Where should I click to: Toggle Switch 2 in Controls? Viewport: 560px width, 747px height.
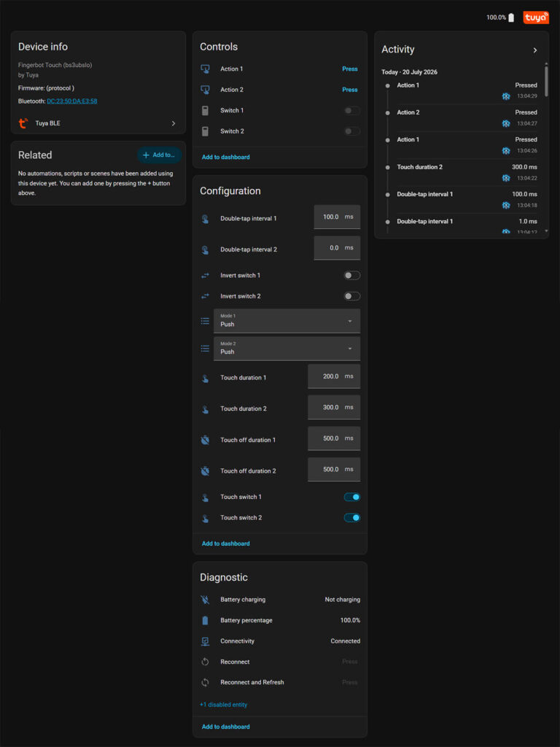pyautogui.click(x=352, y=131)
